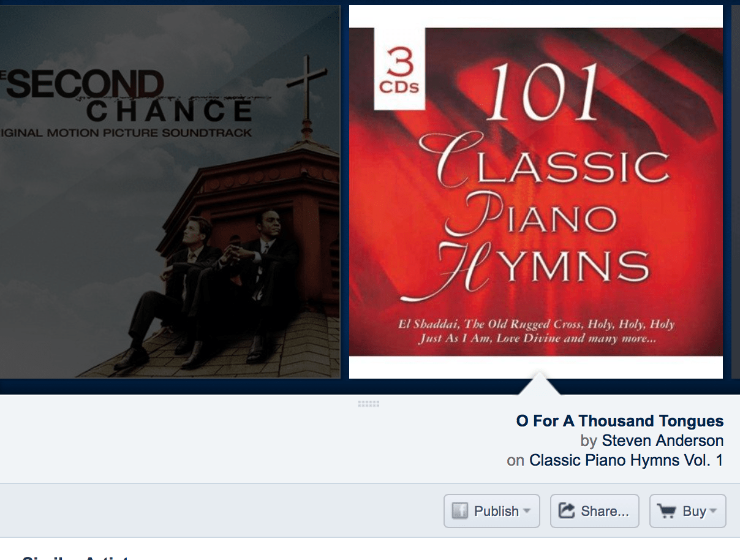Open the O For A Thousand Tongues link
The width and height of the screenshot is (740, 560).
click(620, 421)
